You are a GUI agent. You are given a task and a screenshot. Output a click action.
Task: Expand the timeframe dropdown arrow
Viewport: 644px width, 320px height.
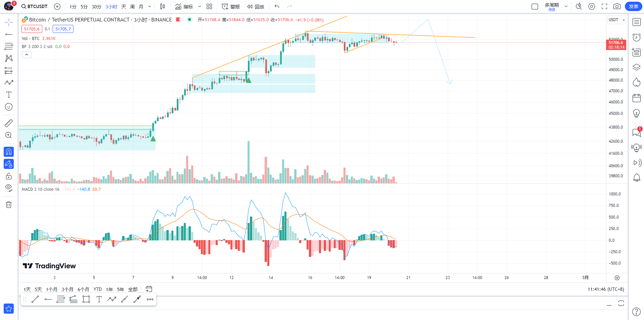coord(150,7)
